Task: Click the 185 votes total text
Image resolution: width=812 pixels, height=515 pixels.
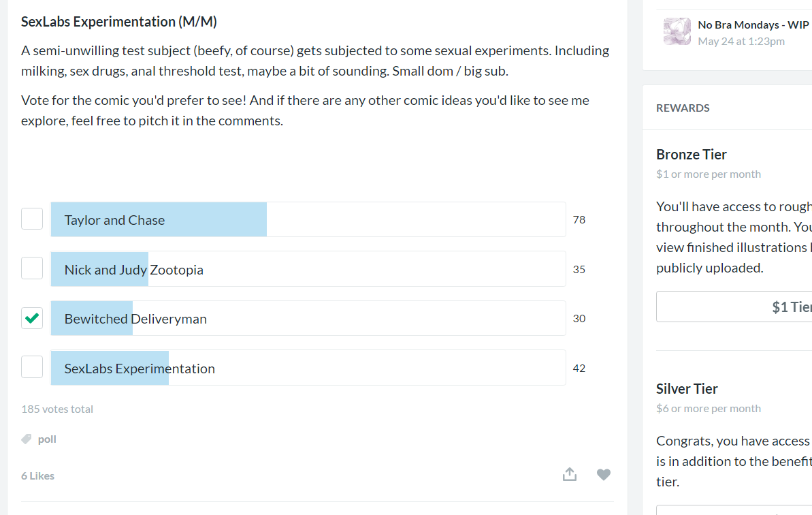Action: [57, 409]
